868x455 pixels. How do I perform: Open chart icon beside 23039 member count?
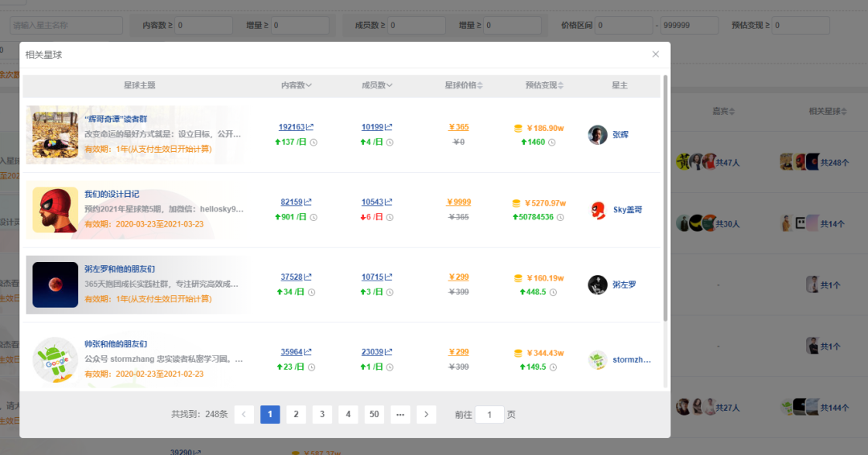(x=389, y=352)
